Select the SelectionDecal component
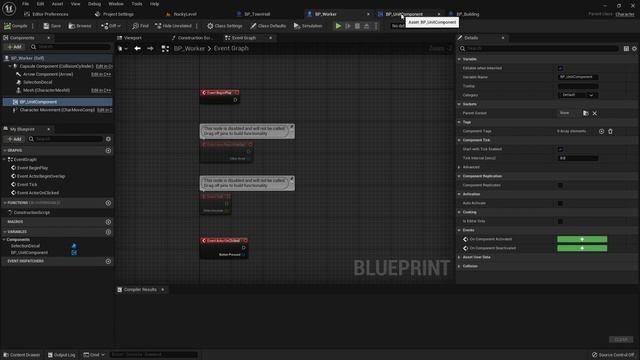This screenshot has height=360, width=640. click(38, 82)
